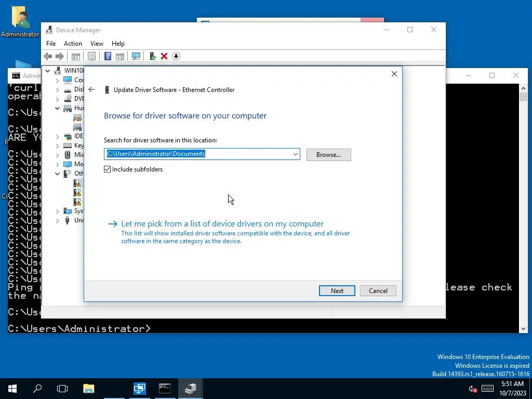Go back using the wizard back arrow
The width and height of the screenshot is (532, 399).
[91, 89]
